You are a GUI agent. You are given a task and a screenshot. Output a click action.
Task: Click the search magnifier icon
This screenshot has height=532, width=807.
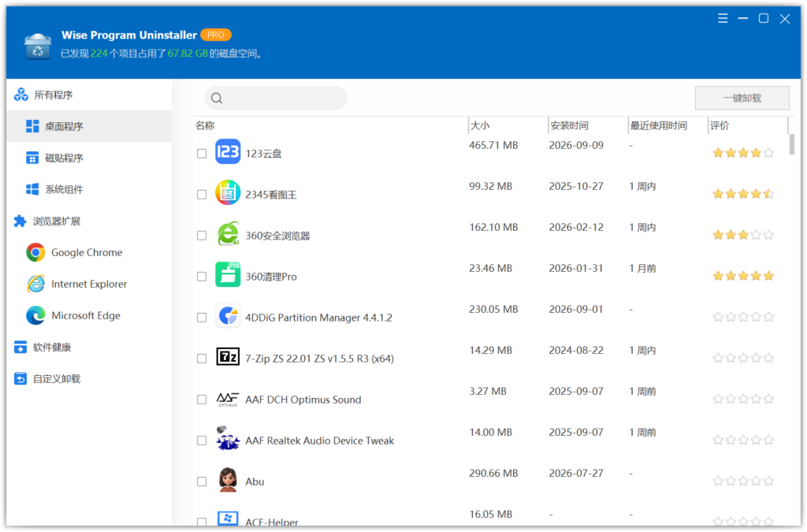[x=217, y=99]
